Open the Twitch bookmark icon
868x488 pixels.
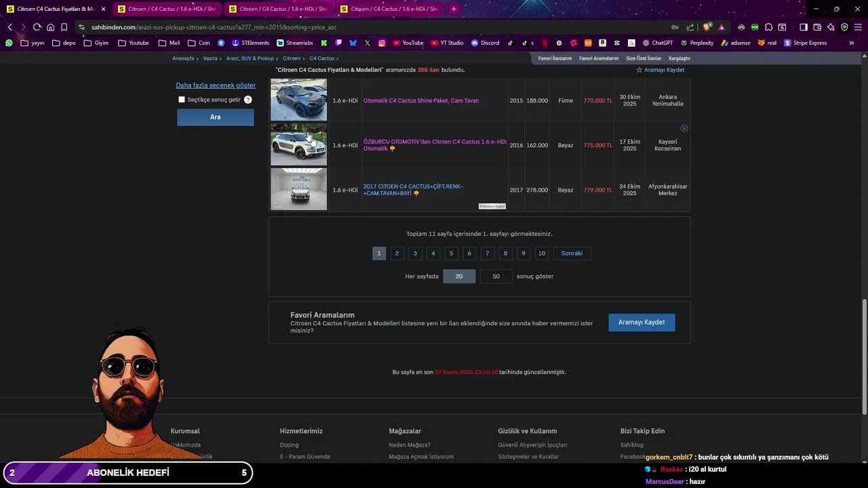tap(338, 43)
